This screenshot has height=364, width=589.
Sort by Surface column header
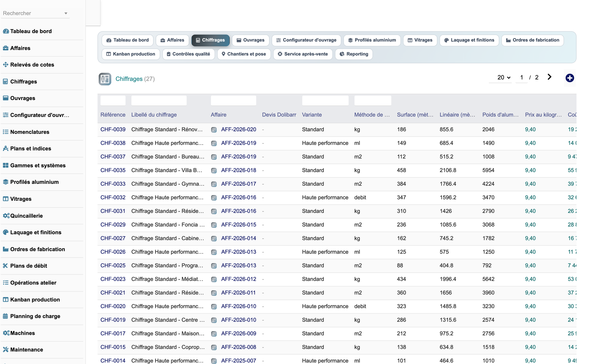click(415, 115)
